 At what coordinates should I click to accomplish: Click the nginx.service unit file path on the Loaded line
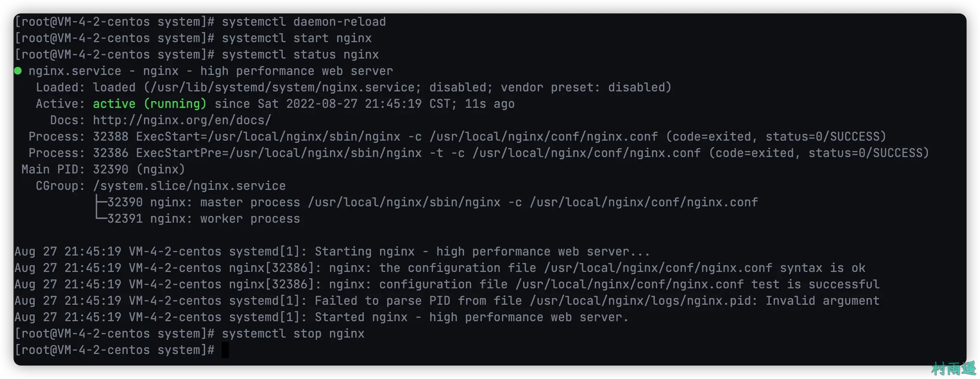point(282,88)
